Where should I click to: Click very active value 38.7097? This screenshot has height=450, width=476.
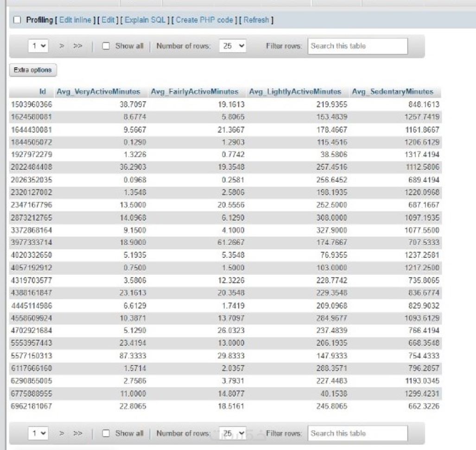[x=133, y=104]
